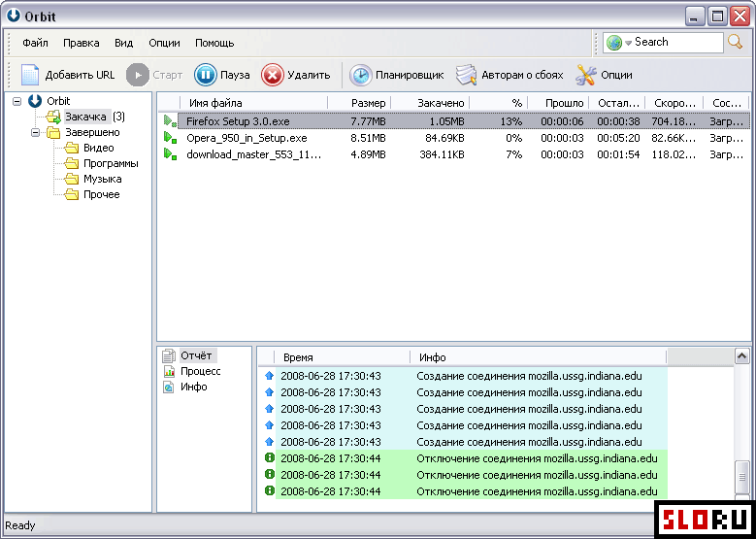Image resolution: width=756 pixels, height=539 pixels.
Task: Sort by the Закачено column header
Action: [430, 103]
